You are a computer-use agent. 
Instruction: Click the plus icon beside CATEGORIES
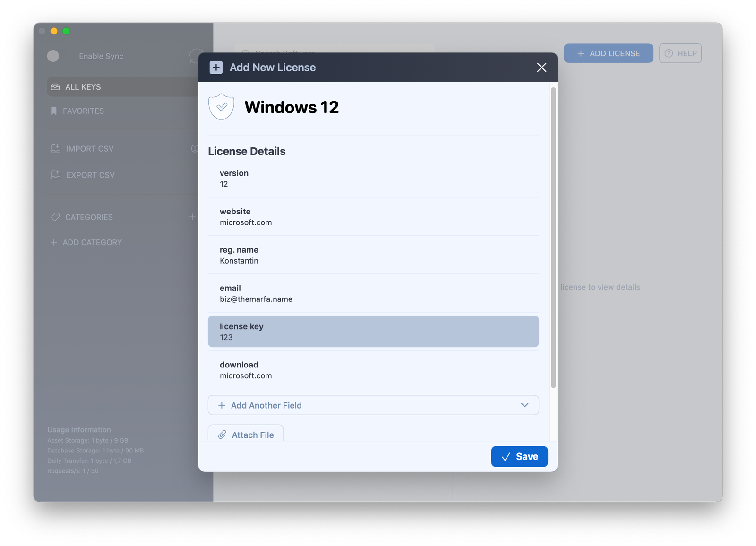(x=192, y=217)
